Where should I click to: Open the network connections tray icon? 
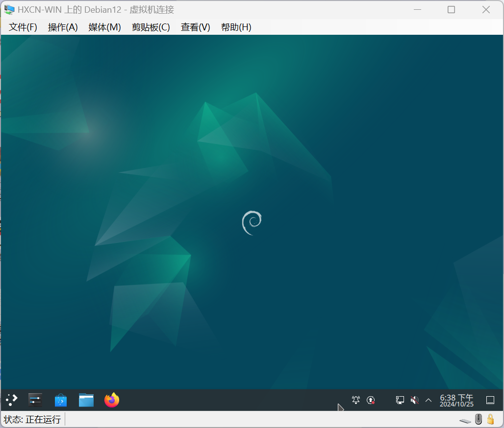pyautogui.click(x=400, y=400)
